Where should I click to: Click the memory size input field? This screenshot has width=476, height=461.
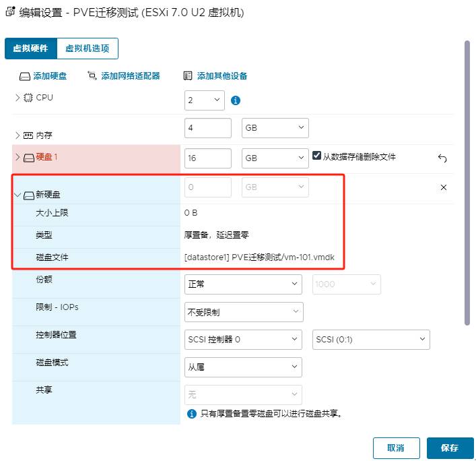pyautogui.click(x=207, y=128)
